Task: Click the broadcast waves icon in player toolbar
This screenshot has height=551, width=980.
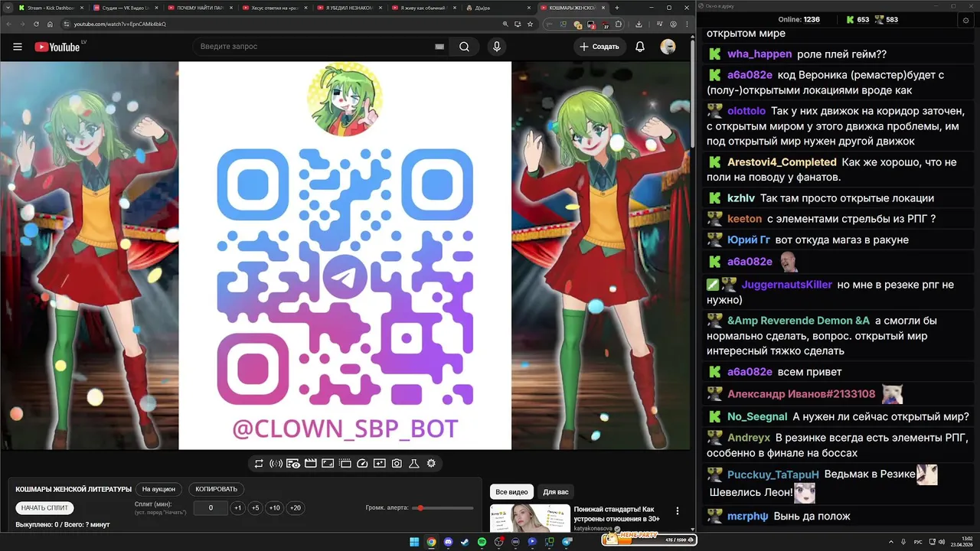Action: (276, 463)
